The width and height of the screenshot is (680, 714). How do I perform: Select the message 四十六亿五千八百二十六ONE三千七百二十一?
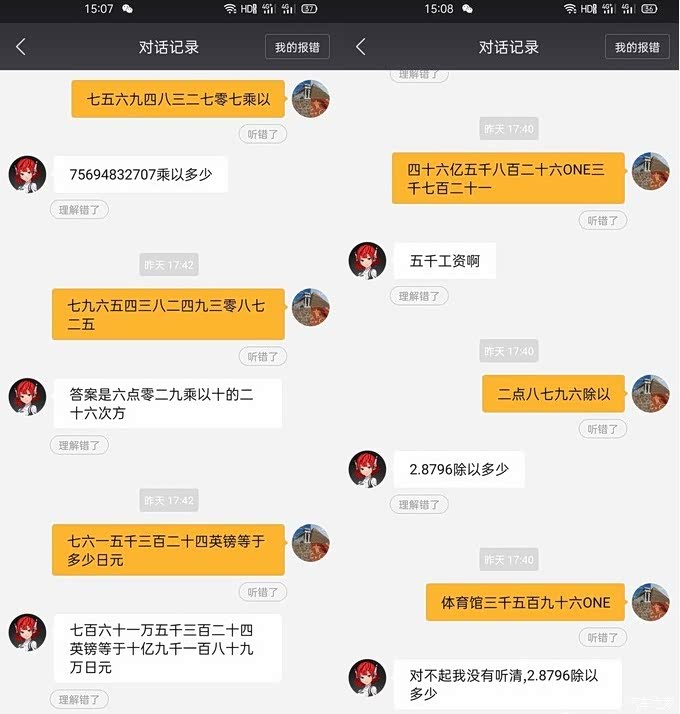tap(508, 178)
